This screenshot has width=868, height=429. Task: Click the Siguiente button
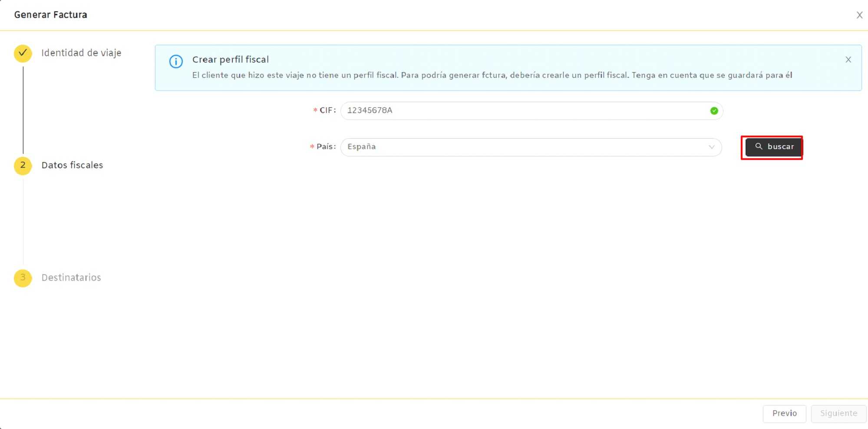point(838,413)
